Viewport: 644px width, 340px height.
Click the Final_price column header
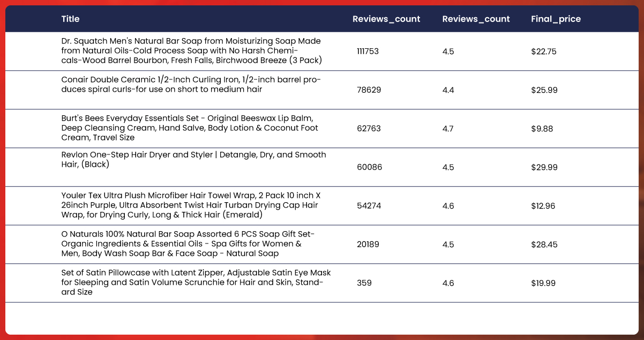pos(556,19)
